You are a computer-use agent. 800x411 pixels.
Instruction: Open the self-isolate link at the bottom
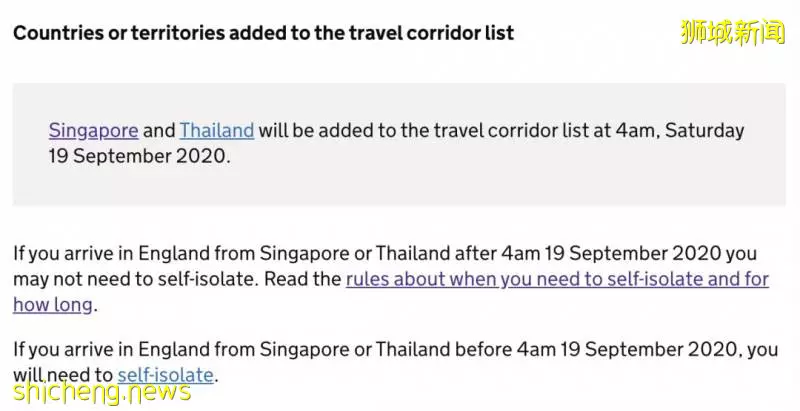(165, 375)
